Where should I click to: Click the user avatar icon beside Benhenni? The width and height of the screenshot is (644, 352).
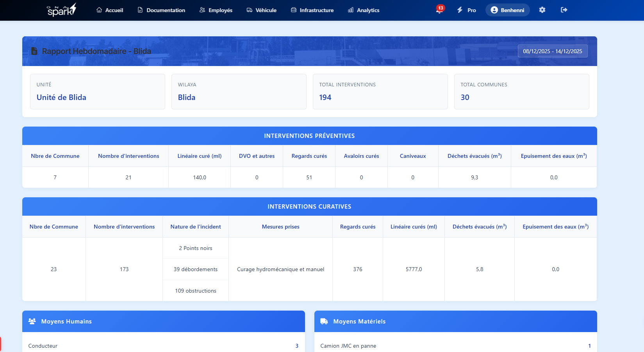tap(494, 10)
